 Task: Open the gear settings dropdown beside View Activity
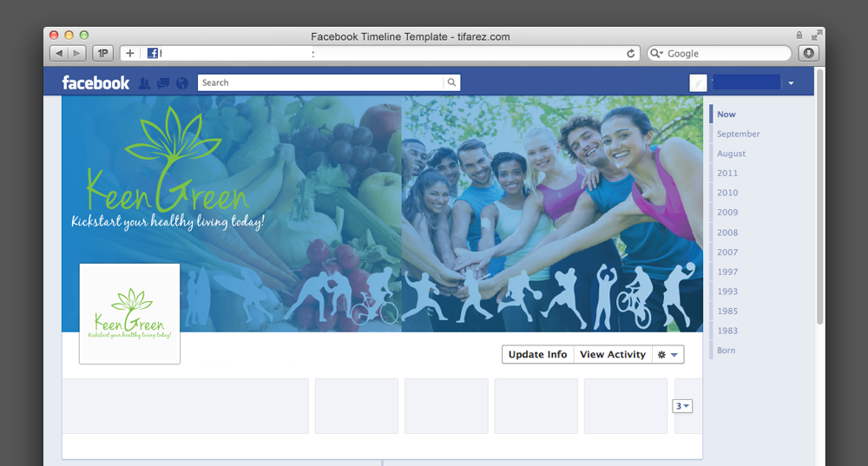667,355
